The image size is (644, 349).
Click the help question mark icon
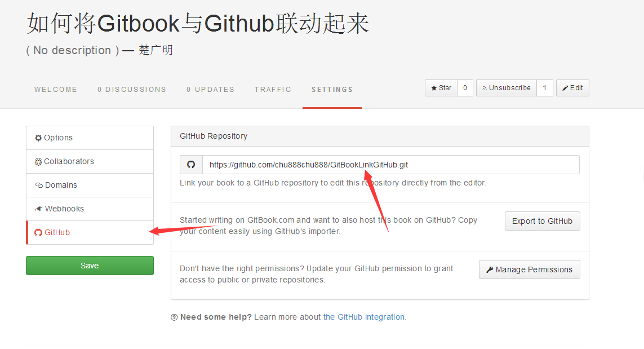[174, 317]
